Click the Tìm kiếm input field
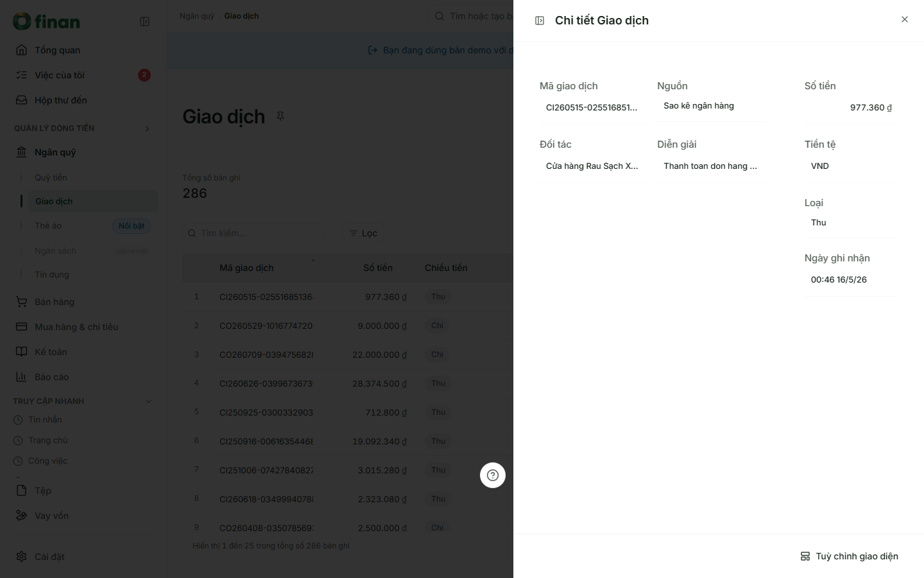This screenshot has height=578, width=924. pos(259,233)
